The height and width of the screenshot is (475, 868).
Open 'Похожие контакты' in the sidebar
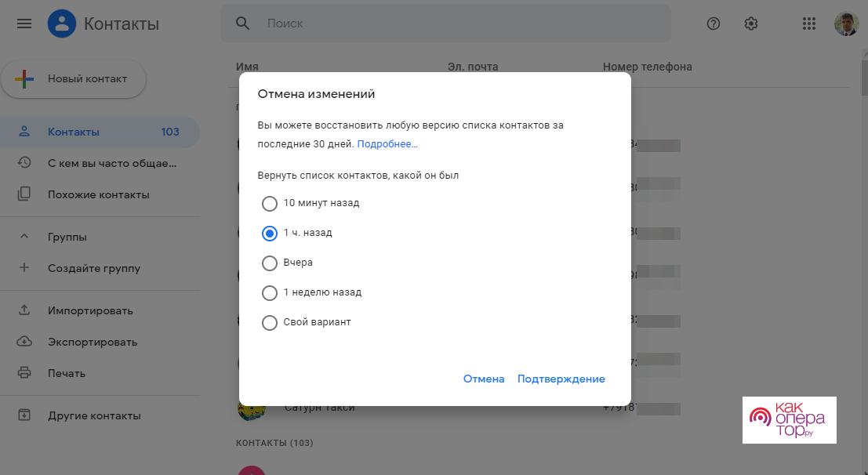point(98,194)
